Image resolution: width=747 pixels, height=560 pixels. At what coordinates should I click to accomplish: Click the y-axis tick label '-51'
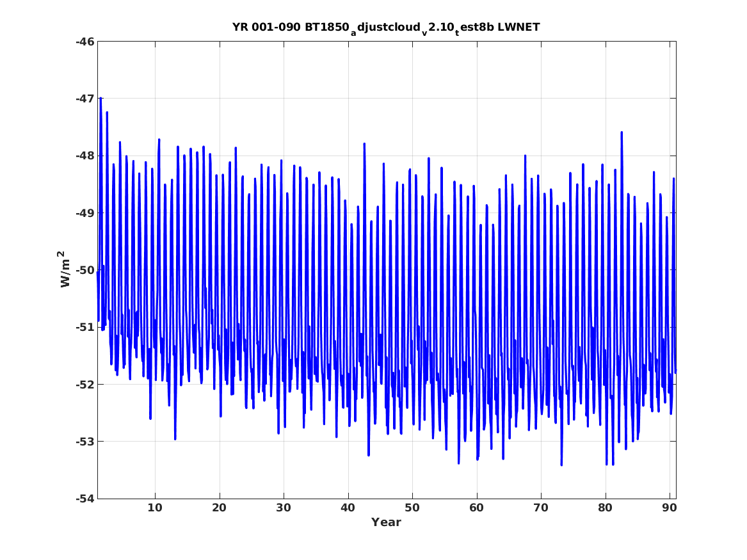click(x=84, y=327)
